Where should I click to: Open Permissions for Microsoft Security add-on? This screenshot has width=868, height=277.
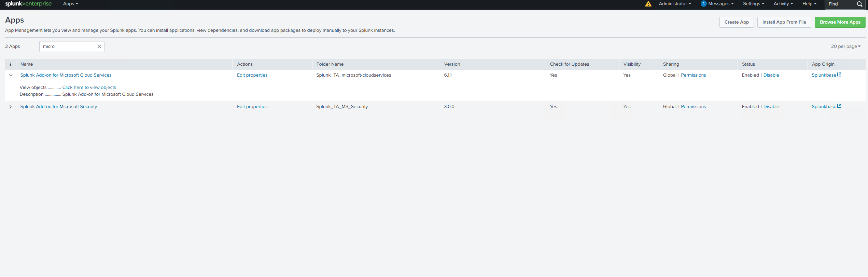(693, 107)
